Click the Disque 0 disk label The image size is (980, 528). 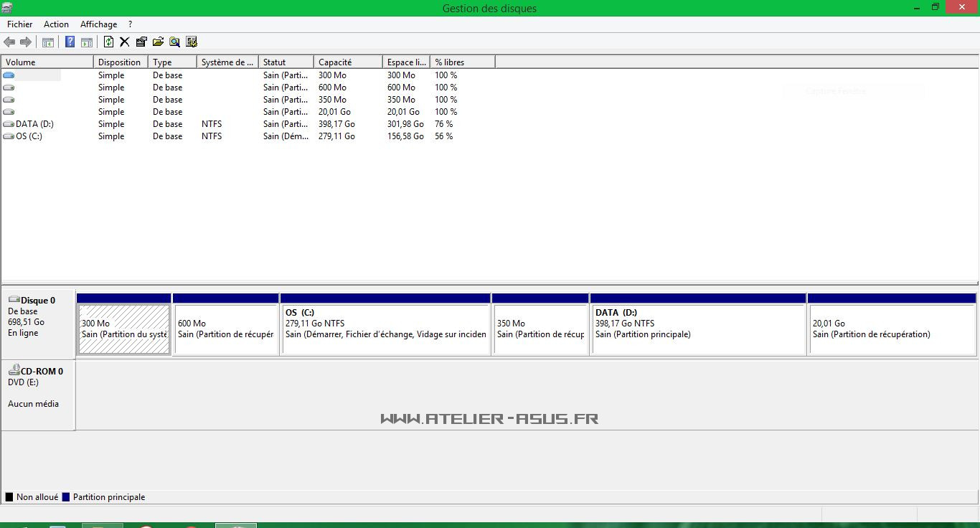click(37, 301)
